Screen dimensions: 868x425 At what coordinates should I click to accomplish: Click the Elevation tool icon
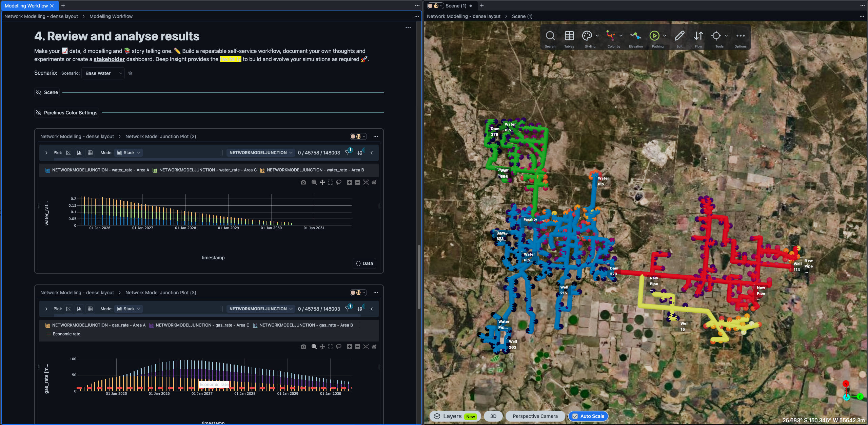click(635, 36)
